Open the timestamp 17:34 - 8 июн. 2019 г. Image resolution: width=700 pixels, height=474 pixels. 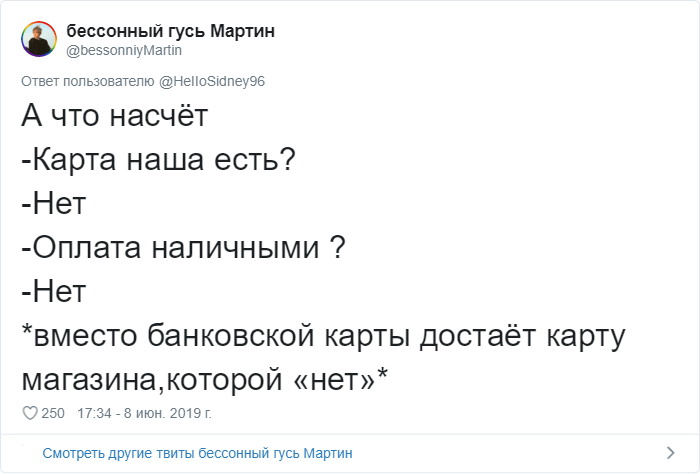click(x=144, y=413)
